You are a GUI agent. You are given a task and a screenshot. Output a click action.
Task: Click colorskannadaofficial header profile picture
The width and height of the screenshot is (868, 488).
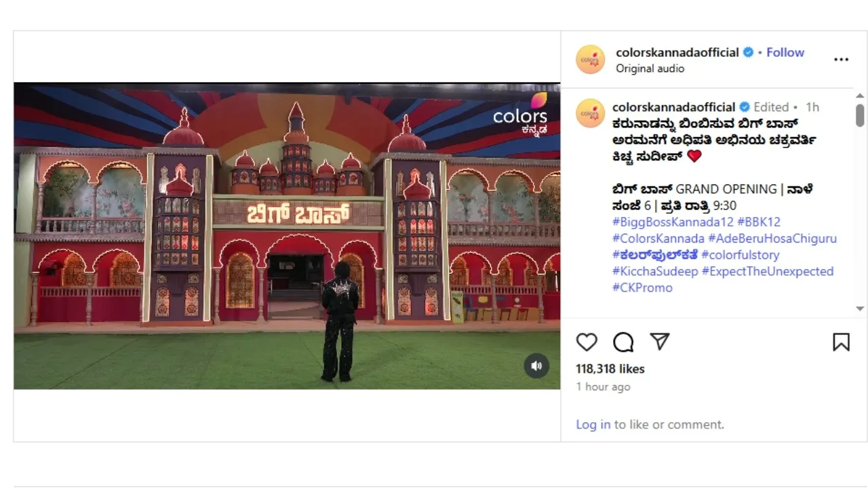590,60
